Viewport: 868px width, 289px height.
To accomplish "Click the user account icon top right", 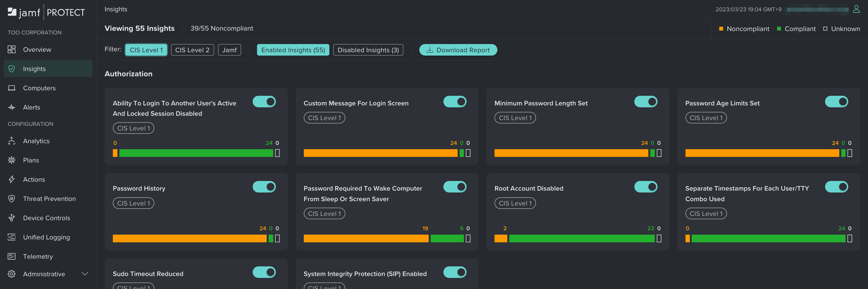I will click(856, 9).
